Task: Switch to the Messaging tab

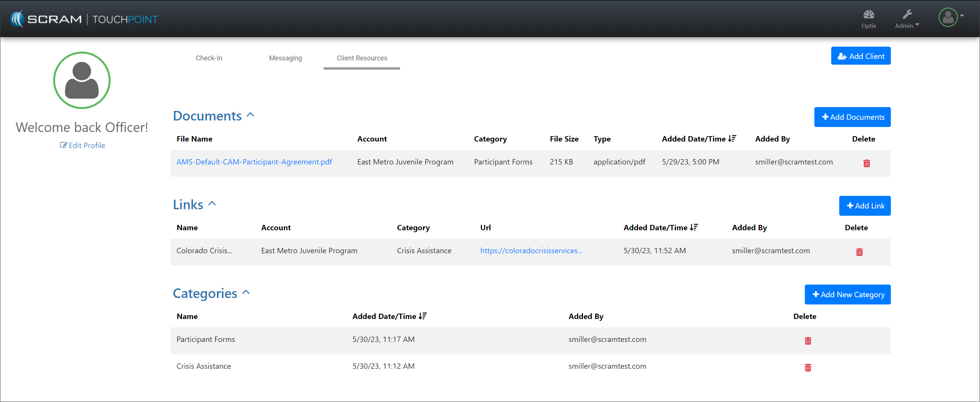Action: pyautogui.click(x=285, y=58)
